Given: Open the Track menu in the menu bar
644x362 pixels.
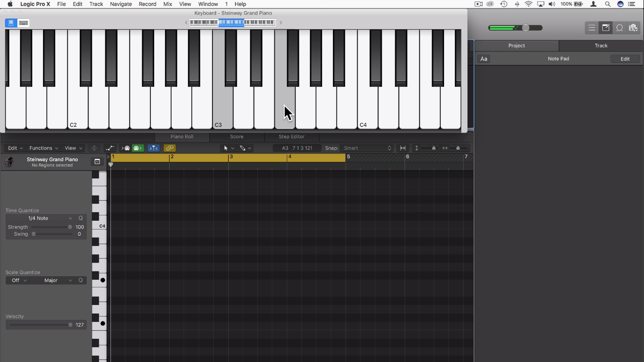Looking at the screenshot, I should [x=96, y=4].
